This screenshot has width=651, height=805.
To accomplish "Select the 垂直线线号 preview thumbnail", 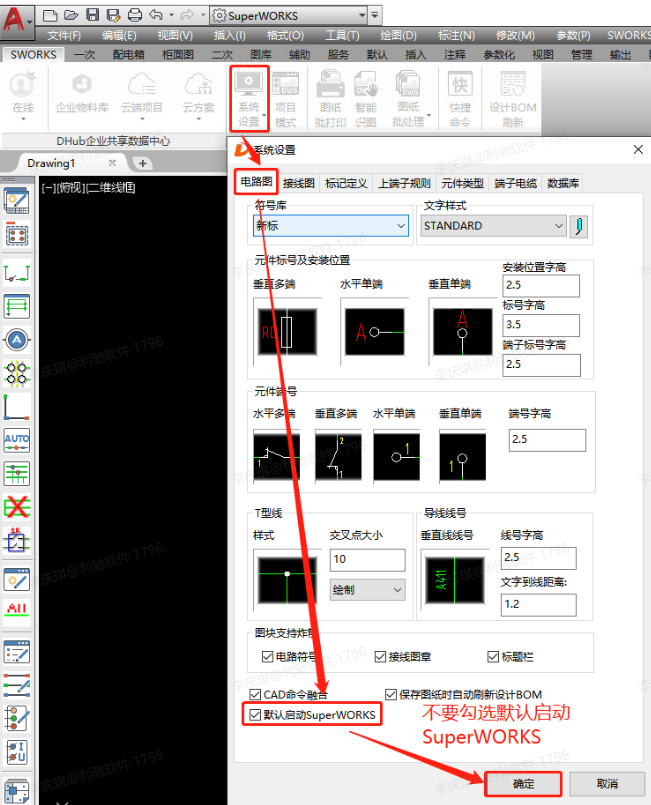I will coord(454,580).
